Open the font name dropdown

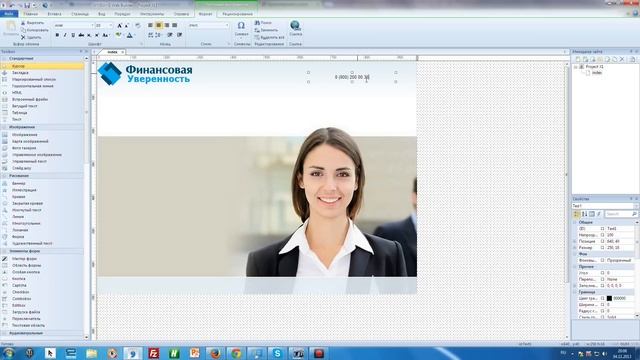click(92, 25)
